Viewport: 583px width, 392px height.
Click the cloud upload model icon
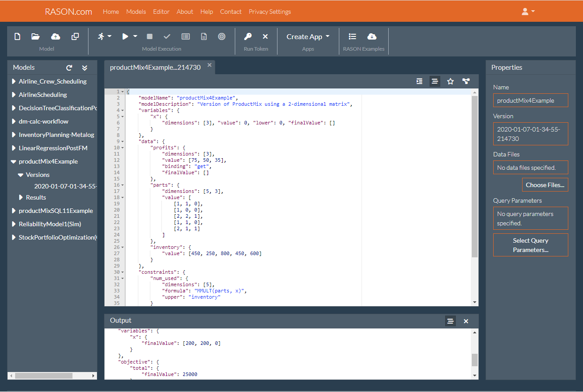[x=56, y=37]
